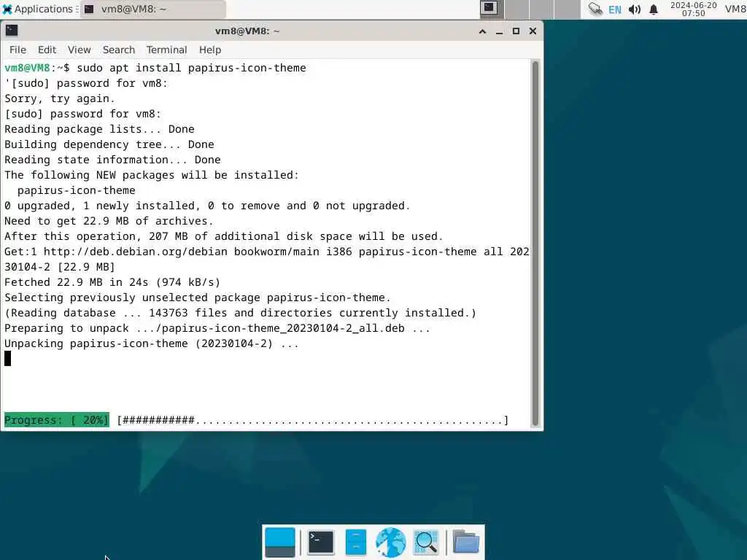747x560 pixels.
Task: Open File Manager cabinet icon in dock
Action: [x=355, y=542]
